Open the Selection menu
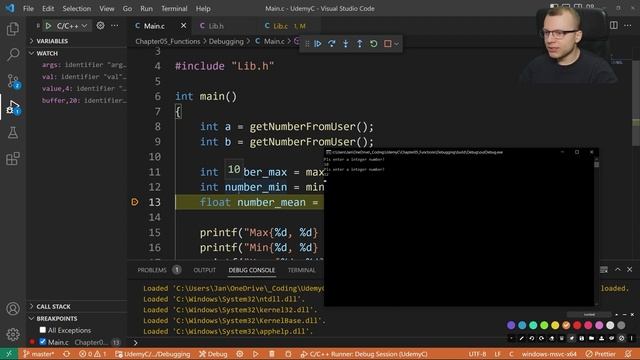This screenshot has width=640, height=360. [76, 9]
